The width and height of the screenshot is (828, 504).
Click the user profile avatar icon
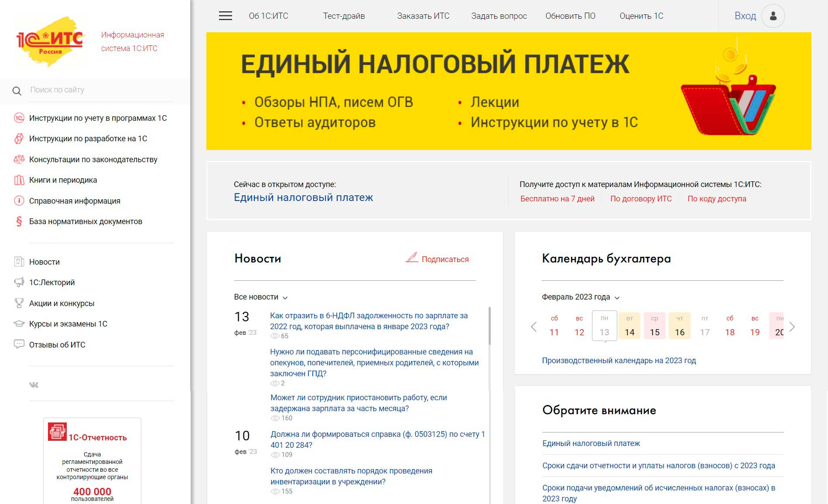[x=773, y=16]
